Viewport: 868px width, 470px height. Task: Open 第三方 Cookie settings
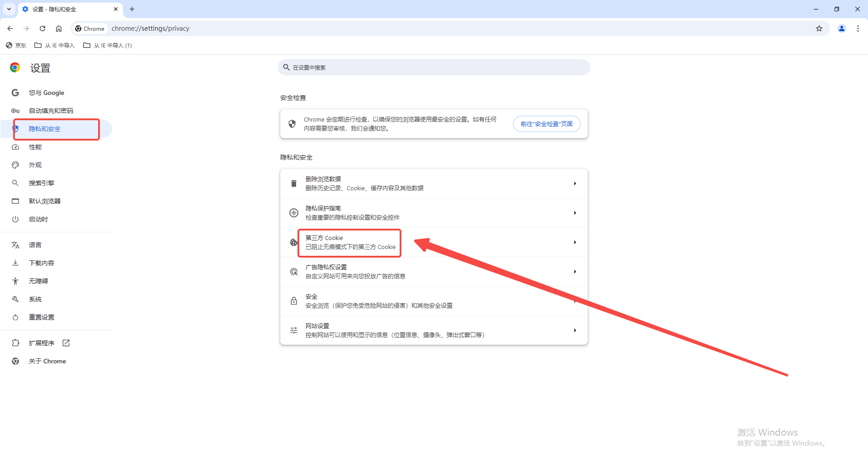(x=434, y=242)
